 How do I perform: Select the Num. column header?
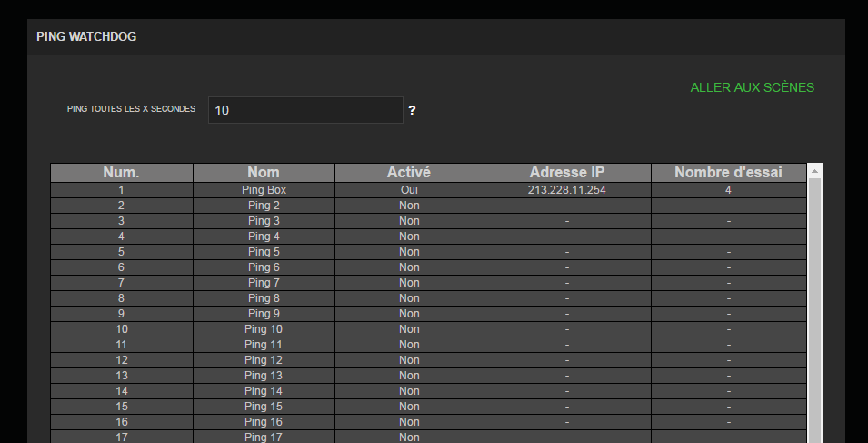coord(121,172)
